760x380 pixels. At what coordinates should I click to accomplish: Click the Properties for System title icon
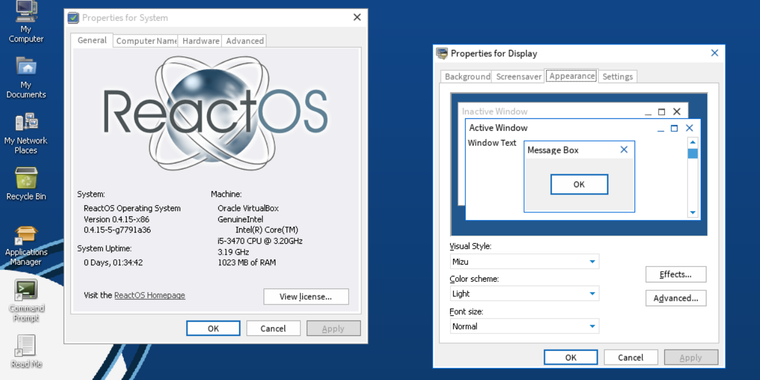tap(73, 18)
